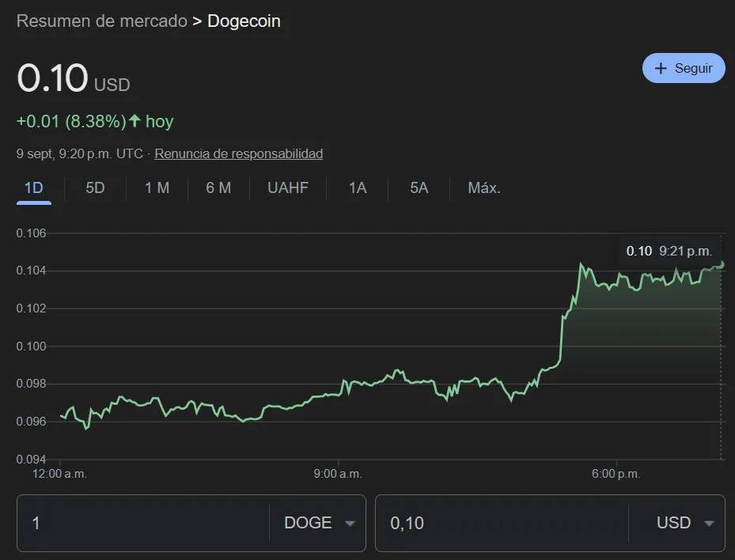Click the Seguir follow button

click(x=684, y=68)
